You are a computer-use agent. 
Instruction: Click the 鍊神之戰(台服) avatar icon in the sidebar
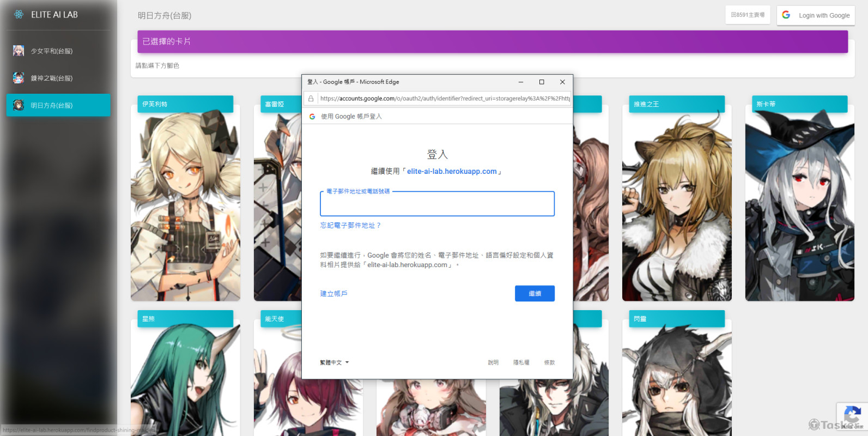(x=19, y=78)
